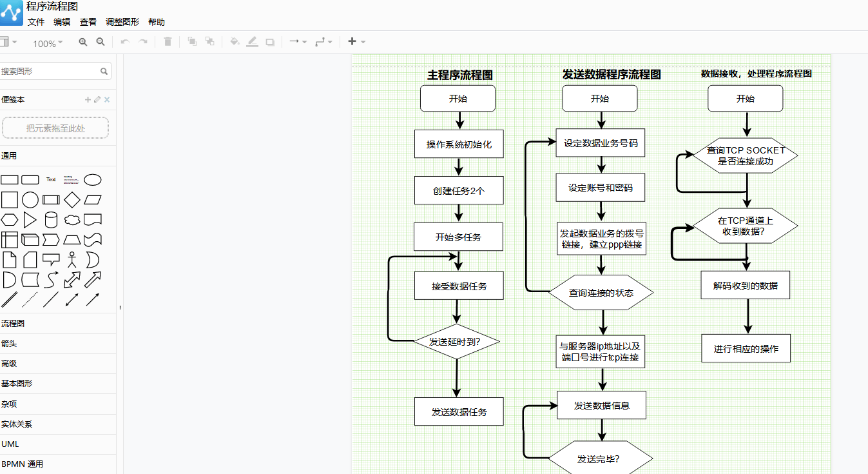Open the 调整图形 menu
Viewport: 868px width, 474px height.
pos(122,22)
